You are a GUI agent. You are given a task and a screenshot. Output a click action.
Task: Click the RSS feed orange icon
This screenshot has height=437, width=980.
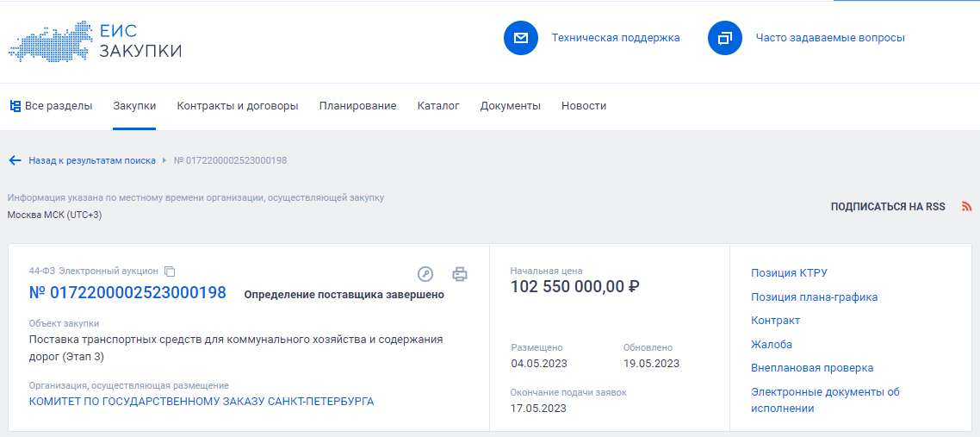click(967, 207)
